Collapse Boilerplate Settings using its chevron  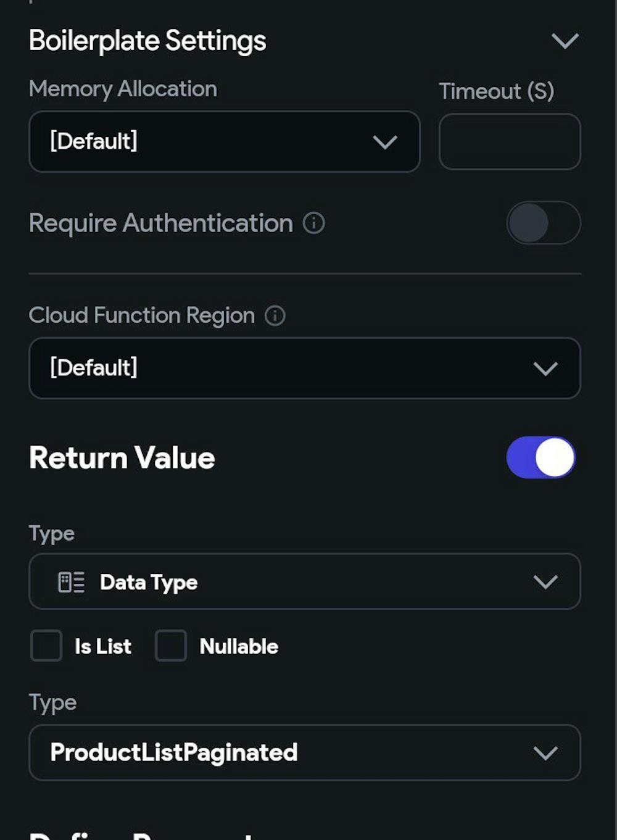click(x=565, y=41)
